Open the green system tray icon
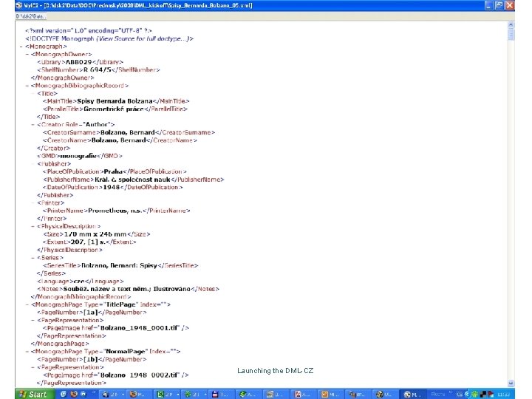532x399 pixels. click(x=474, y=395)
